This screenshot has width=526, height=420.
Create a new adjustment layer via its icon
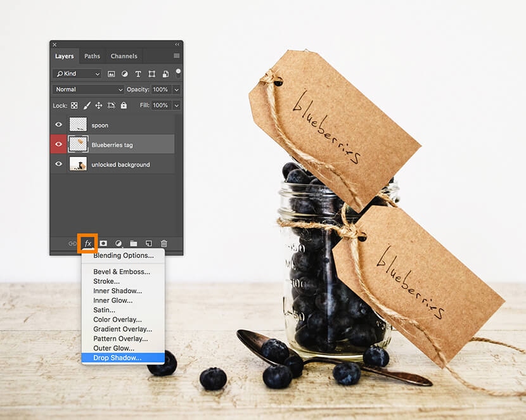(119, 243)
